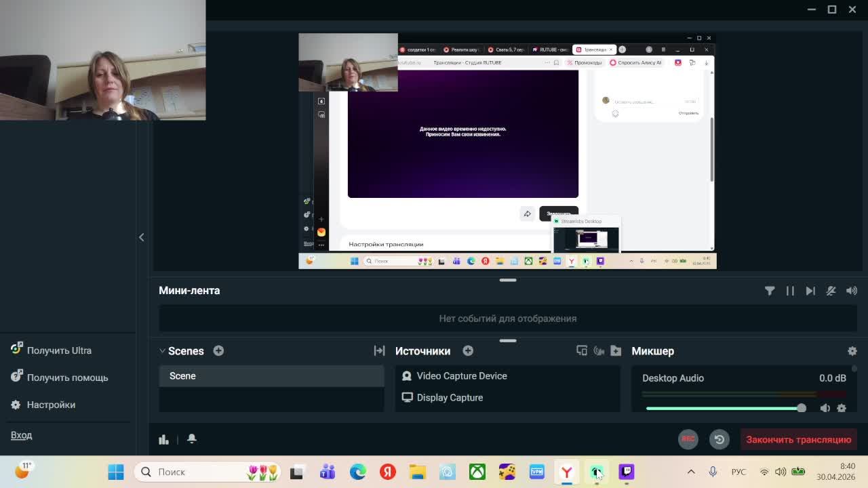Add a new source with plus icon
Screen dimensions: 868x488
468,350
